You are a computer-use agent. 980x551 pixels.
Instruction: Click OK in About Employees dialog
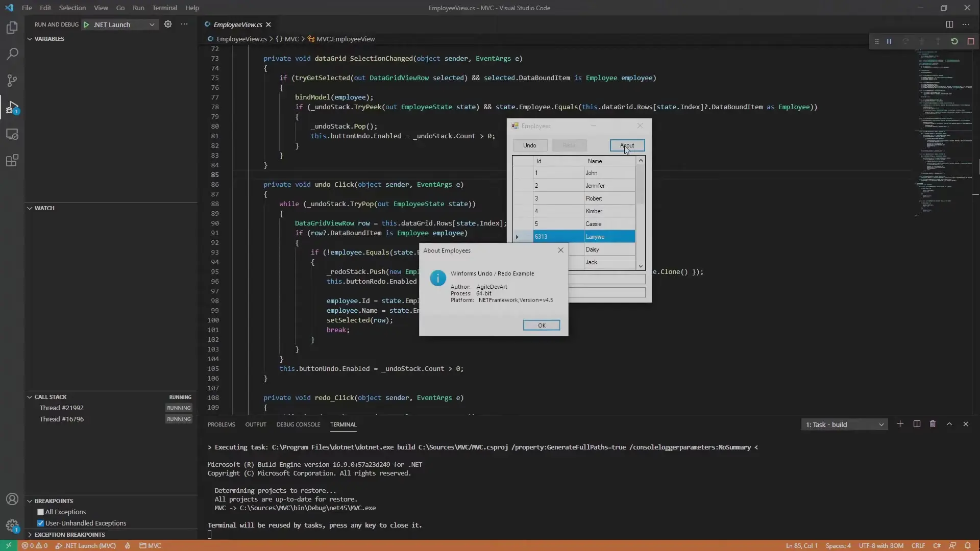[x=542, y=325]
